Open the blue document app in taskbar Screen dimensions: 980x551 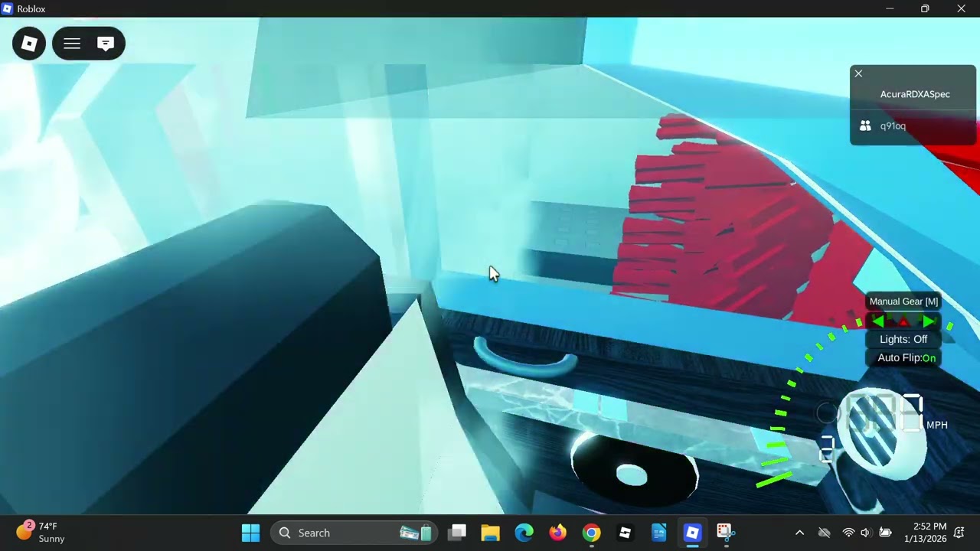pyautogui.click(x=658, y=533)
